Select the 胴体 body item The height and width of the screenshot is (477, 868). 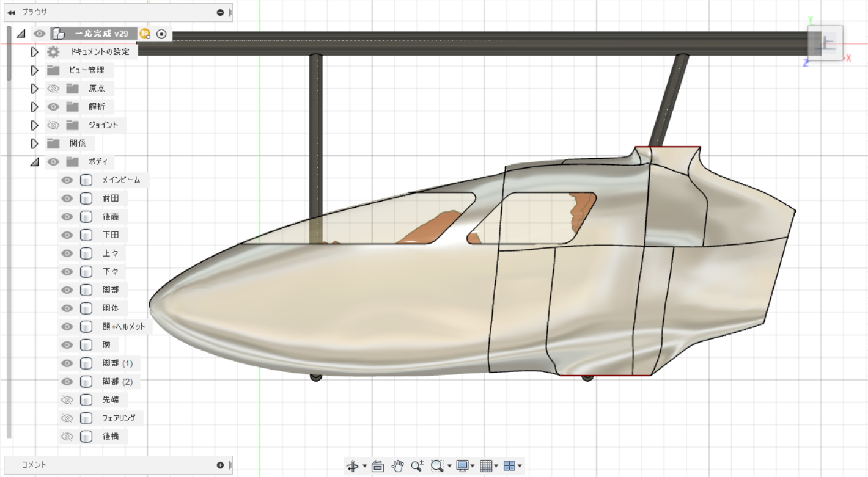[x=111, y=308]
